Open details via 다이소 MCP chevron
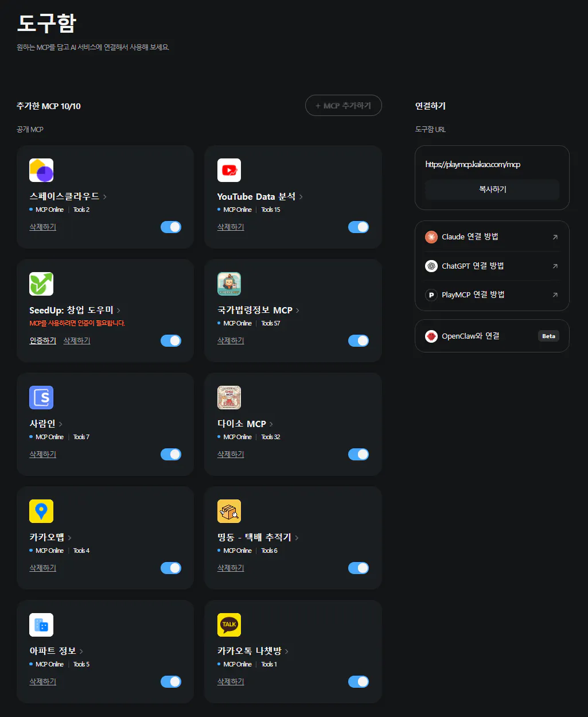The width and height of the screenshot is (588, 717). tap(271, 424)
